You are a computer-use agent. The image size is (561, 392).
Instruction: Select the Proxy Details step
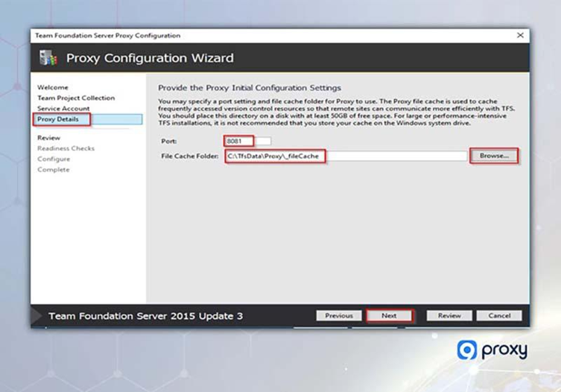(x=58, y=119)
